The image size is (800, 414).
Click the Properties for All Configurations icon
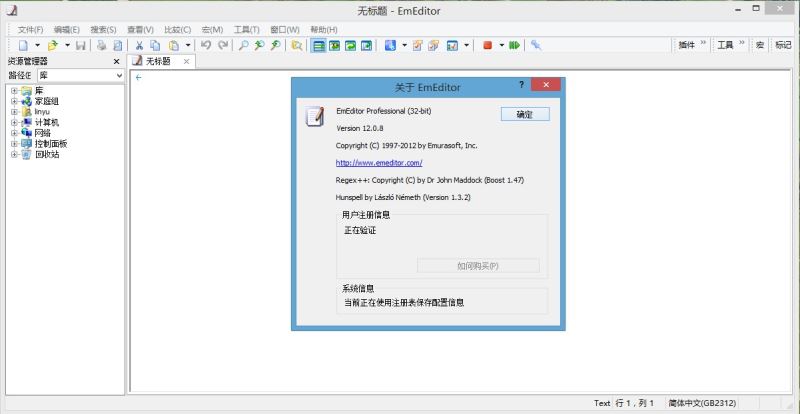click(433, 45)
